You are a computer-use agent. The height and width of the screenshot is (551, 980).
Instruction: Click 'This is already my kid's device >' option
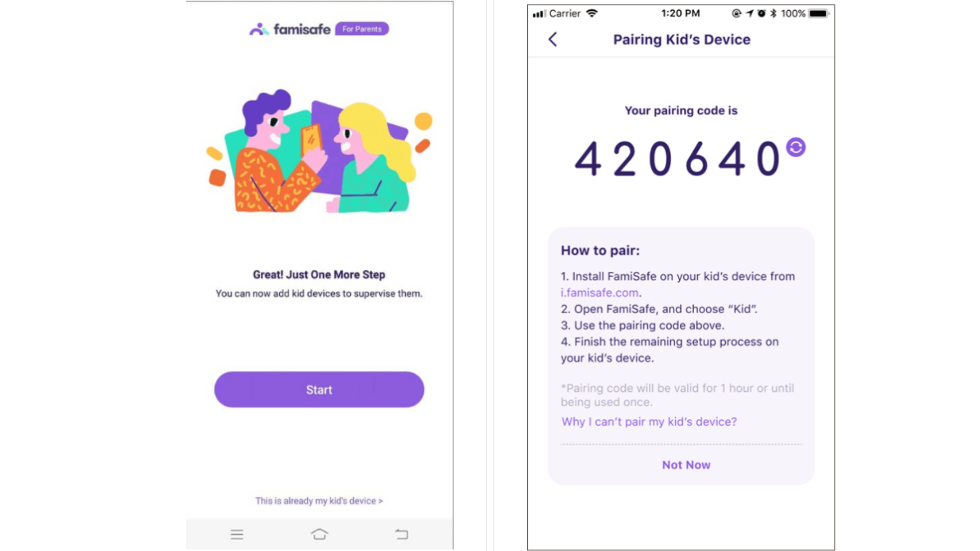point(320,500)
